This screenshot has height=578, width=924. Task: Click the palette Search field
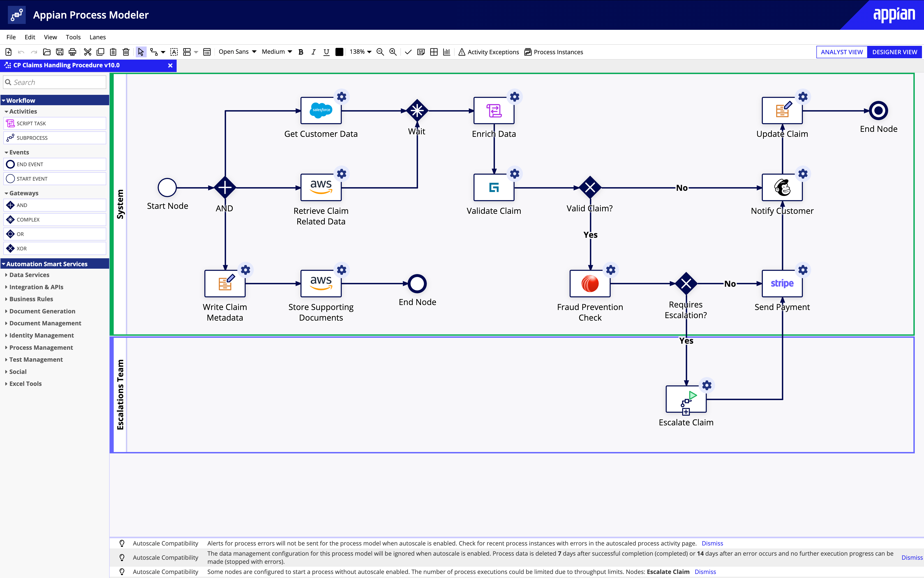pyautogui.click(x=55, y=82)
